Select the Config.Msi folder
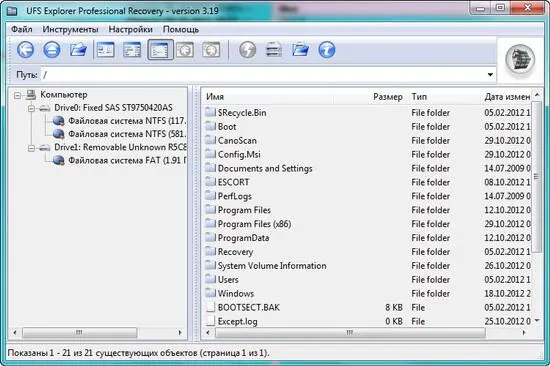 coord(239,154)
